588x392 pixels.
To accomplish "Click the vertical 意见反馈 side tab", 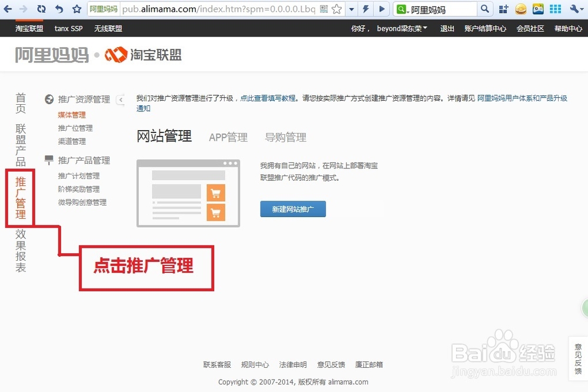I will 578,358.
